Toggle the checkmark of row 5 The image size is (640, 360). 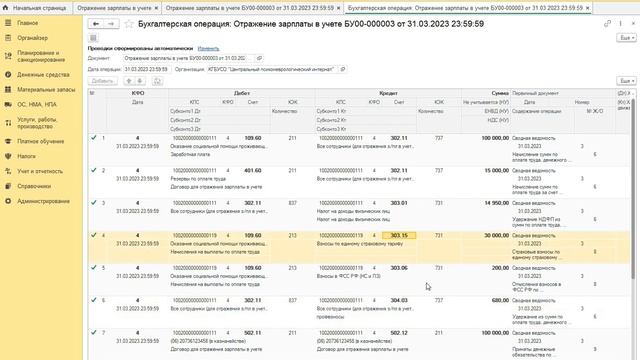[94, 267]
